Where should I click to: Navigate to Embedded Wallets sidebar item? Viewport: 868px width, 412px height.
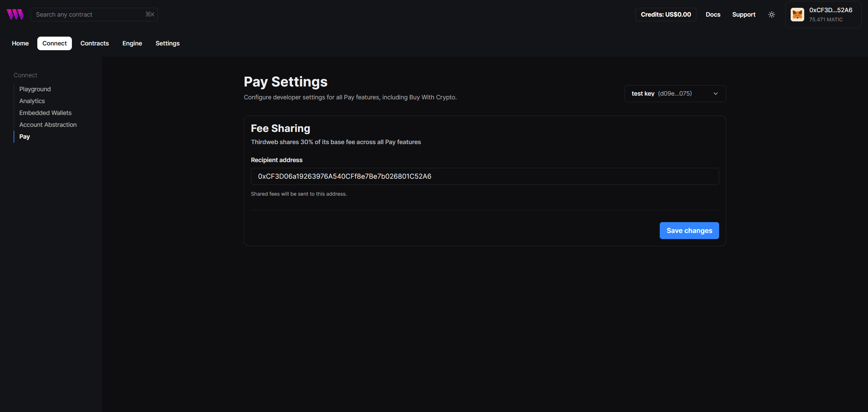click(45, 113)
